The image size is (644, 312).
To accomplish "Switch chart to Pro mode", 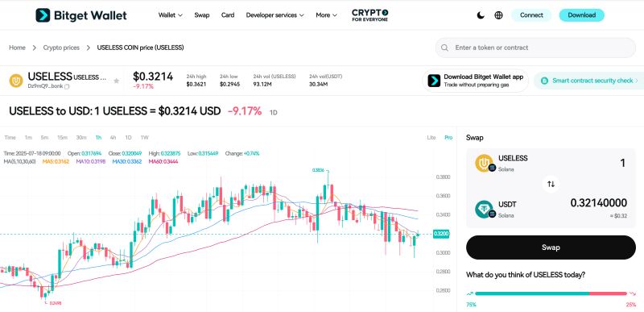I will coord(448,137).
